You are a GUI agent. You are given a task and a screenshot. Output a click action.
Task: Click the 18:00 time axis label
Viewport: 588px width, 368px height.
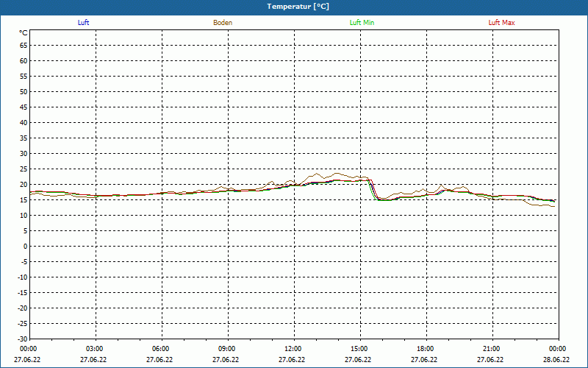pyautogui.click(x=426, y=349)
